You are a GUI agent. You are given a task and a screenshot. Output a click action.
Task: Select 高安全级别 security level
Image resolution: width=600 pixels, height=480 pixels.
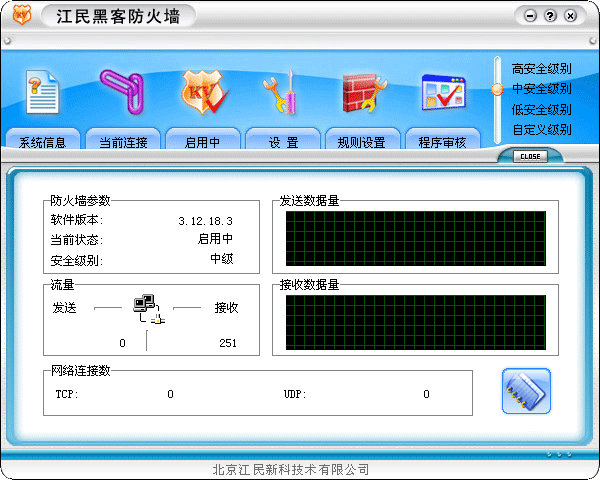(x=541, y=69)
